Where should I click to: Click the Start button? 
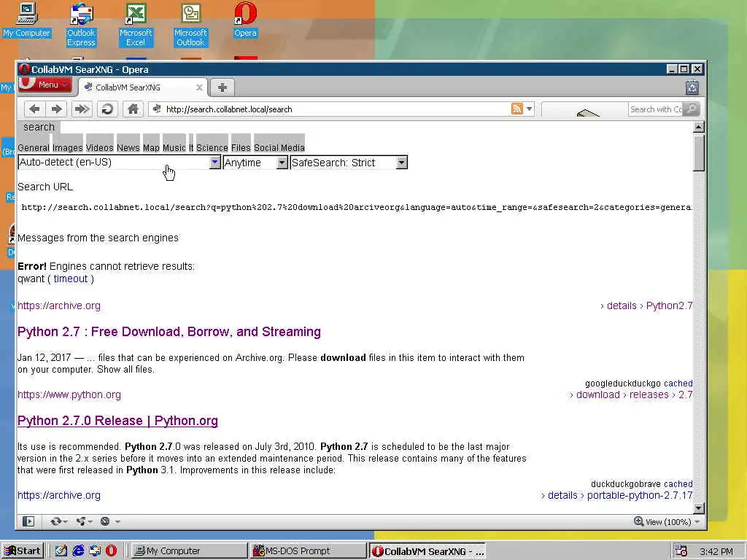tap(23, 551)
